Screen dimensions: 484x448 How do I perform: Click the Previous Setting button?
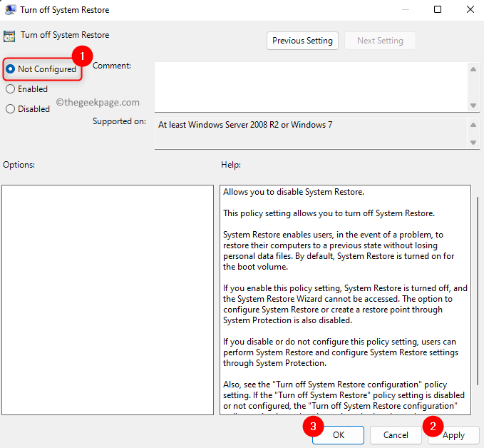click(x=302, y=41)
